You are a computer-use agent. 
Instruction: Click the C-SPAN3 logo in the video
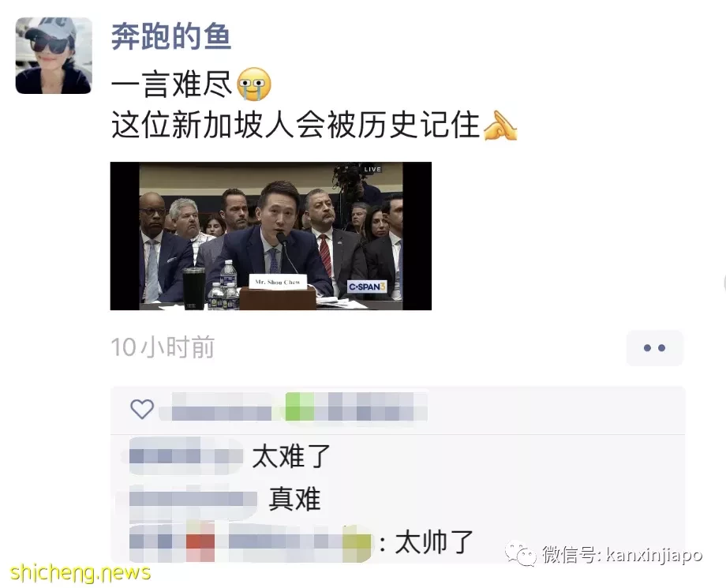(x=367, y=287)
